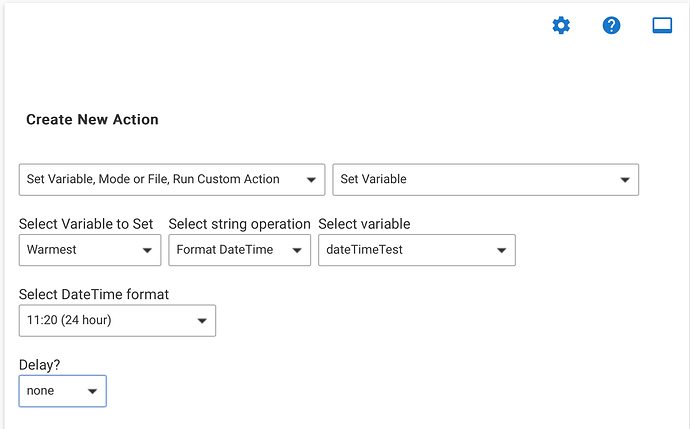Image resolution: width=690 pixels, height=429 pixels.
Task: Expand the Delay 'none' dropdown
Action: click(x=62, y=391)
